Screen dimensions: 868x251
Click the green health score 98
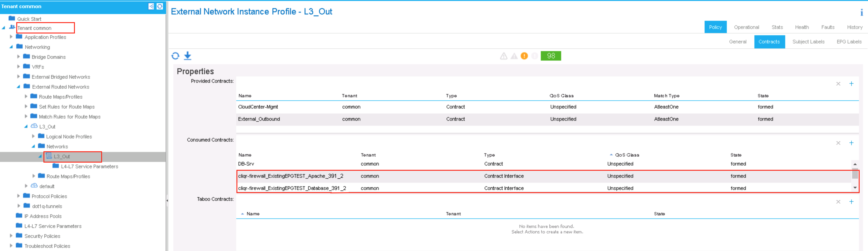[x=551, y=56]
